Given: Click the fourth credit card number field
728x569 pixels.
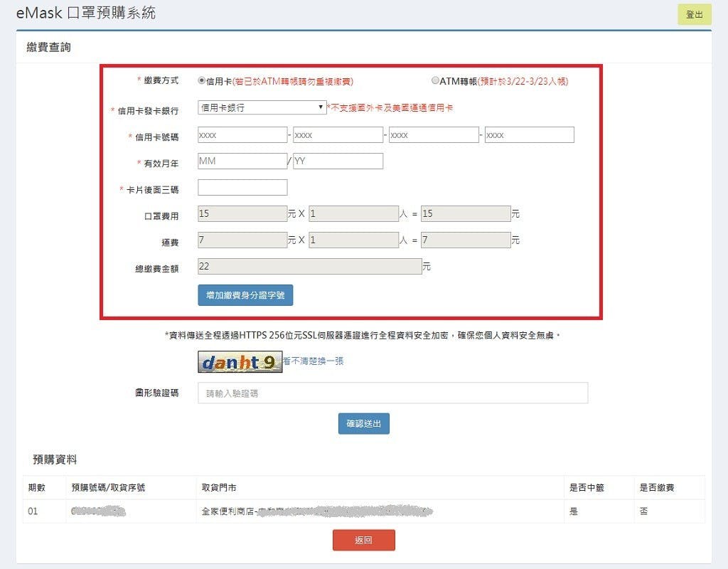Looking at the screenshot, I should click(x=529, y=135).
